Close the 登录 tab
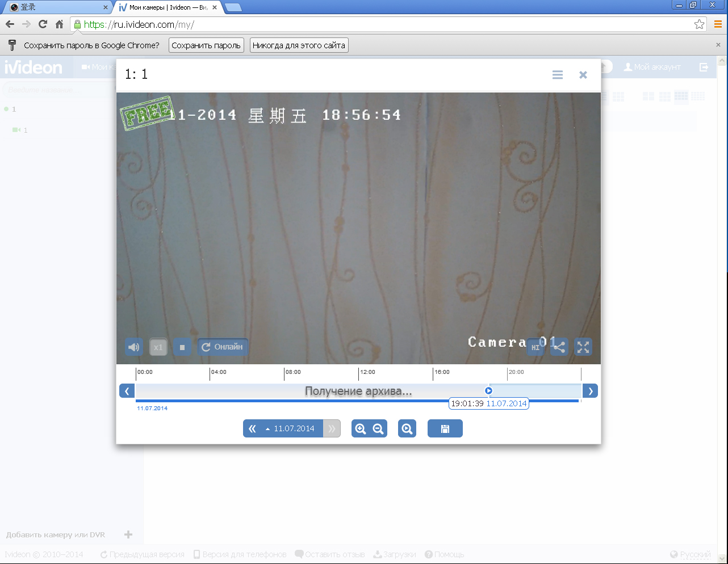728x564 pixels. click(x=105, y=7)
